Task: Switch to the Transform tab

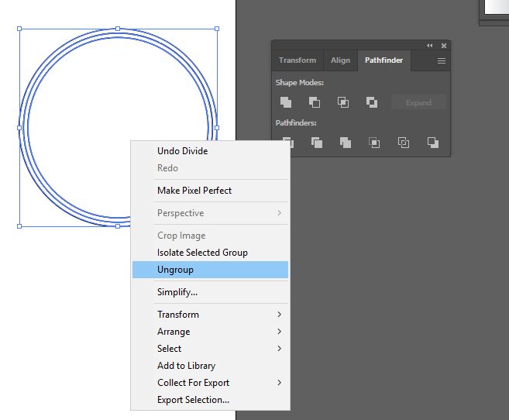Action: [297, 60]
